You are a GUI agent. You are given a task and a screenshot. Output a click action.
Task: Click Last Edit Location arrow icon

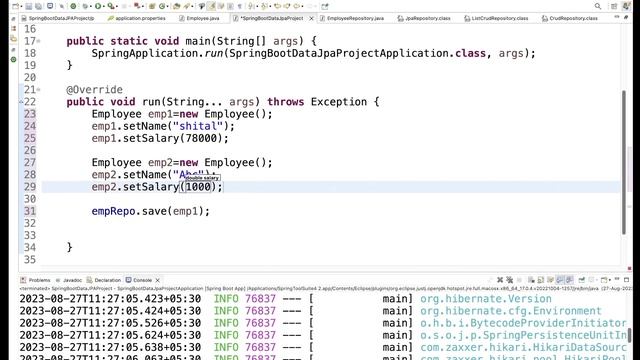click(278, 7)
